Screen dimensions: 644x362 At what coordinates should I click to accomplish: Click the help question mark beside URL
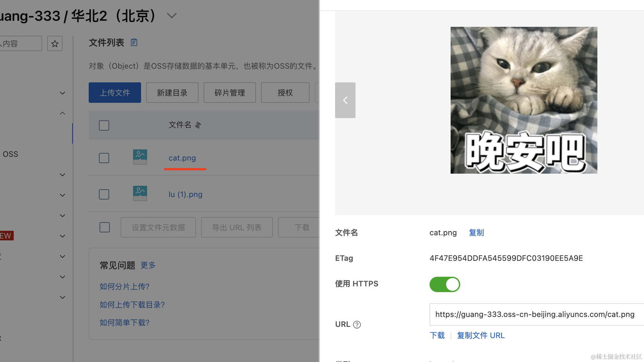[357, 324]
